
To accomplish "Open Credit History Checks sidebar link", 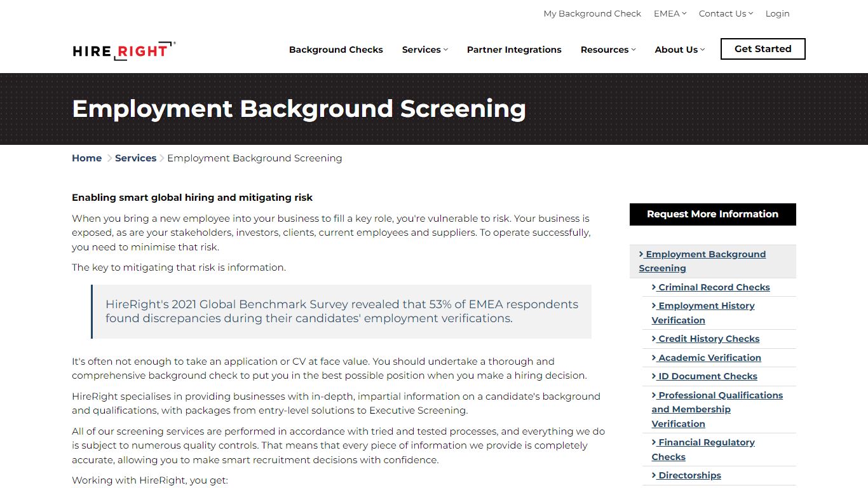I will [x=705, y=339].
